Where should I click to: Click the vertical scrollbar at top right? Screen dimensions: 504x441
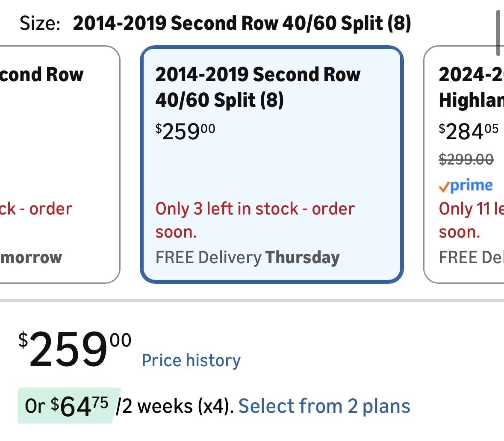[x=498, y=33]
